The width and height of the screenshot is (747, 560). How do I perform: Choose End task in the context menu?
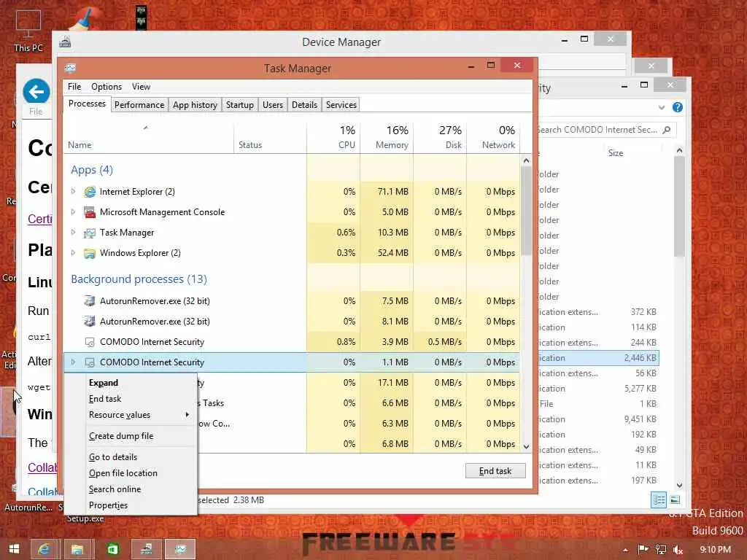click(x=131, y=399)
